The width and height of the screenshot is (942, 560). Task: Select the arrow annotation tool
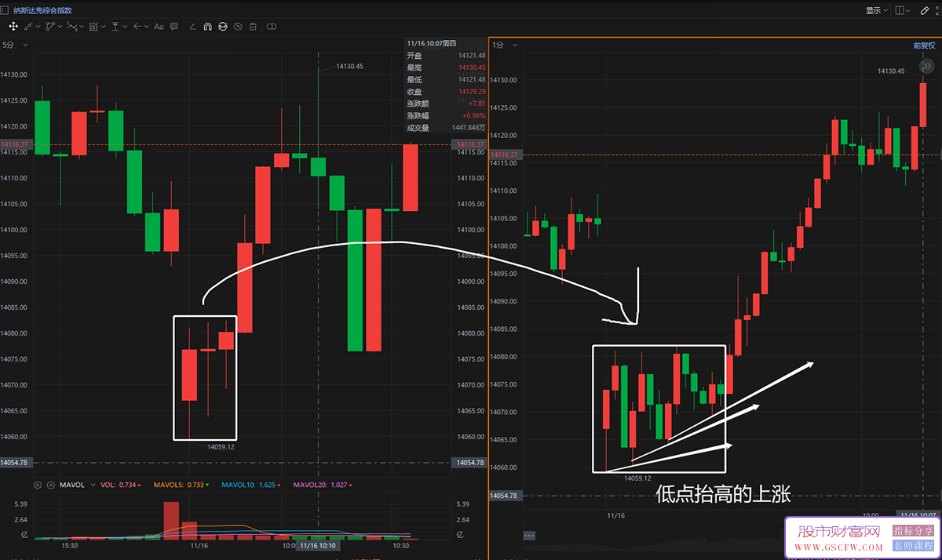[137, 27]
